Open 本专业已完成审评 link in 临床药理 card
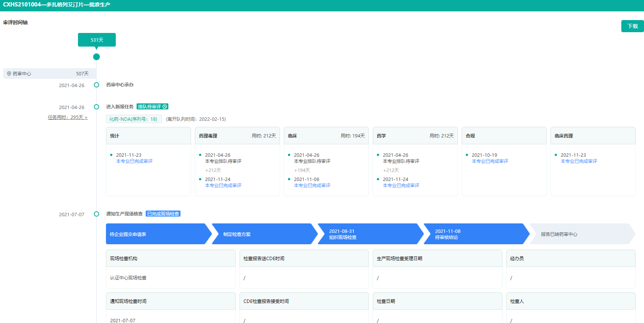 click(x=579, y=161)
